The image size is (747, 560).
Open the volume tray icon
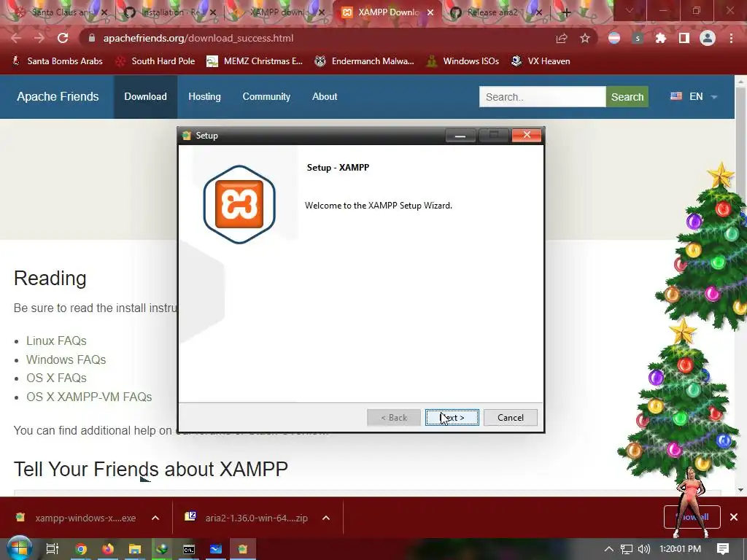[x=644, y=549]
